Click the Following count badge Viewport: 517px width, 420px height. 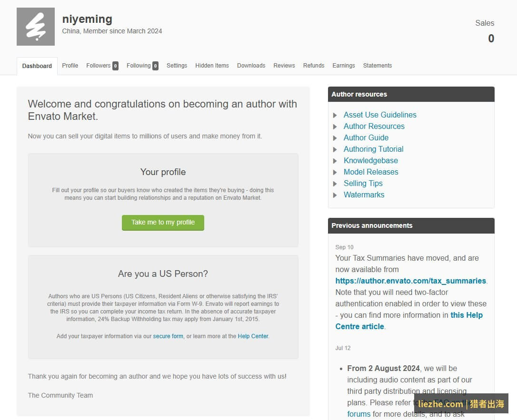(x=155, y=66)
